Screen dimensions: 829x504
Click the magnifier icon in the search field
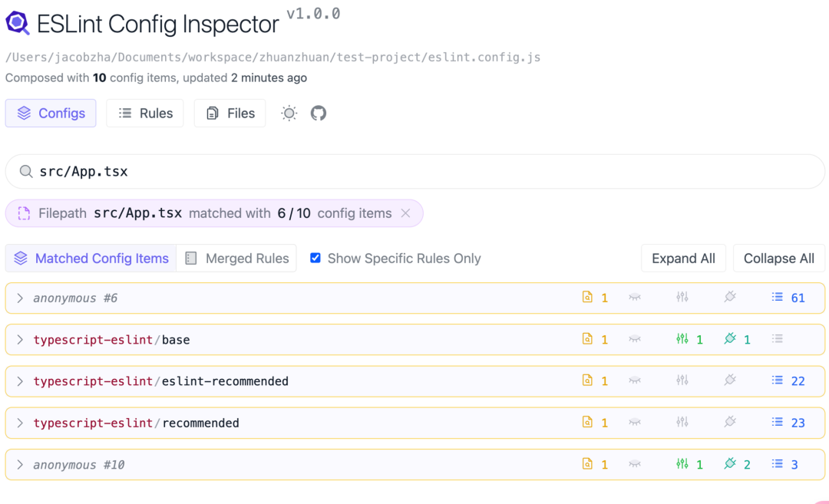(x=26, y=171)
